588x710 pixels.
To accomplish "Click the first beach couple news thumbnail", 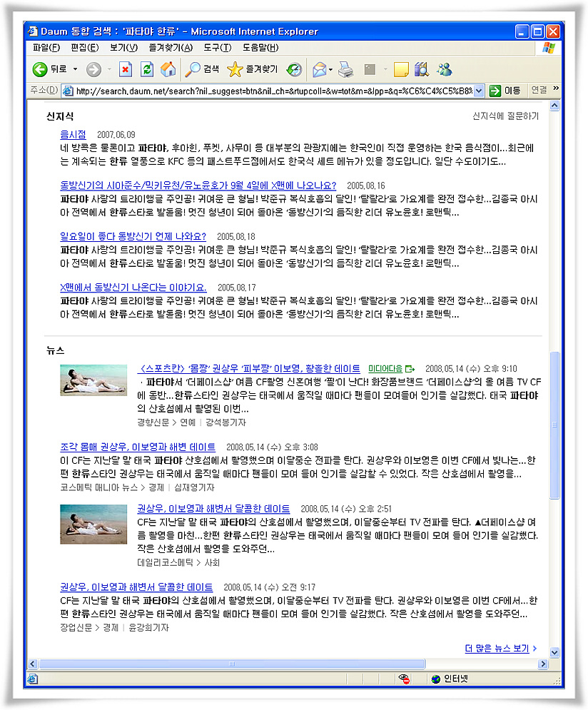I will click(x=93, y=380).
